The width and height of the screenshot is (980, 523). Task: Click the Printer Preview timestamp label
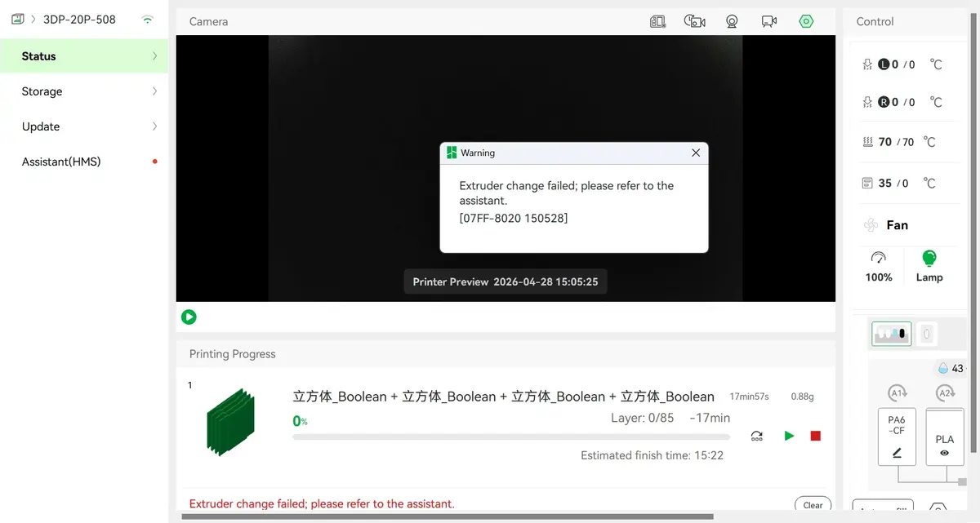point(506,281)
